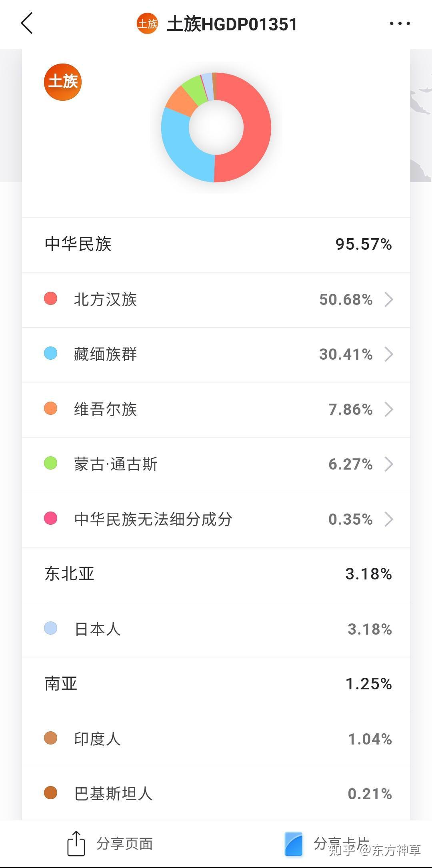Tap the share page upload icon
The image size is (432, 868).
76,843
